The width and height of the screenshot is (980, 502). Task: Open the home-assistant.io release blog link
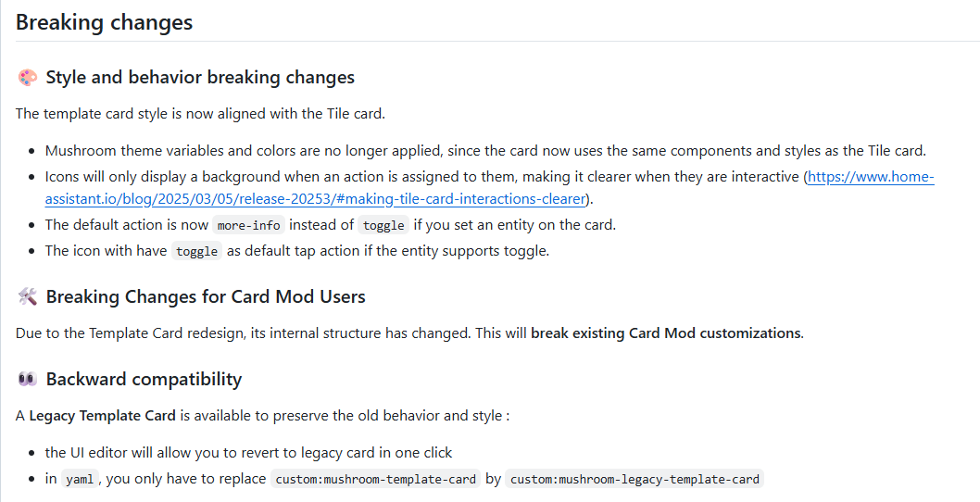click(x=315, y=199)
